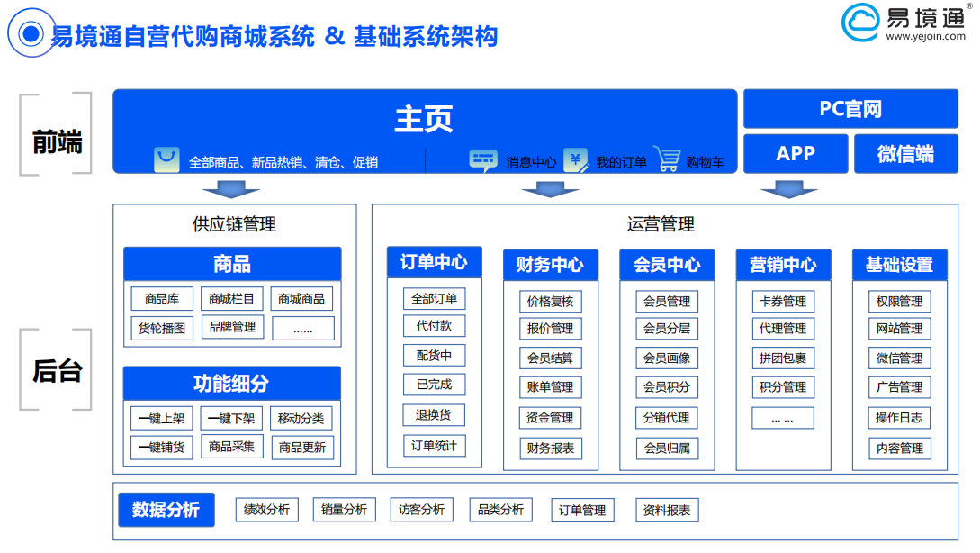Click 品牌管理 box
980x553 pixels.
233,327
